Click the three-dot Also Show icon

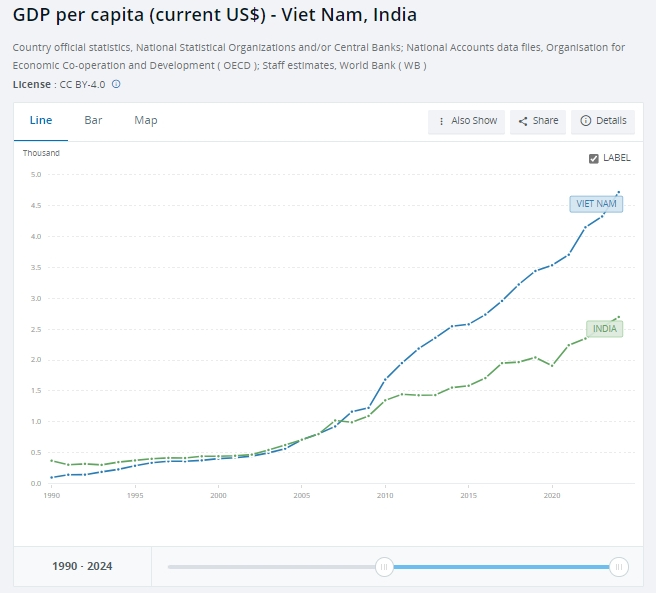[x=441, y=121]
